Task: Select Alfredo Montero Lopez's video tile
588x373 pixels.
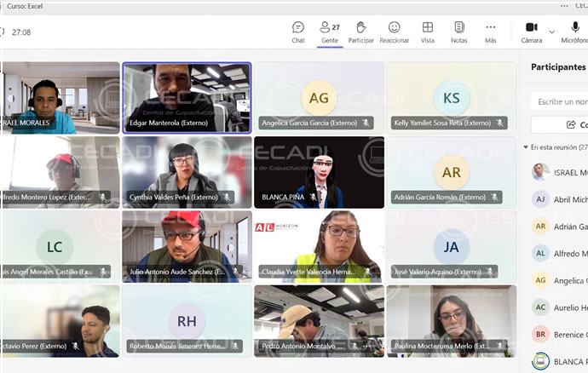Action: coord(60,172)
